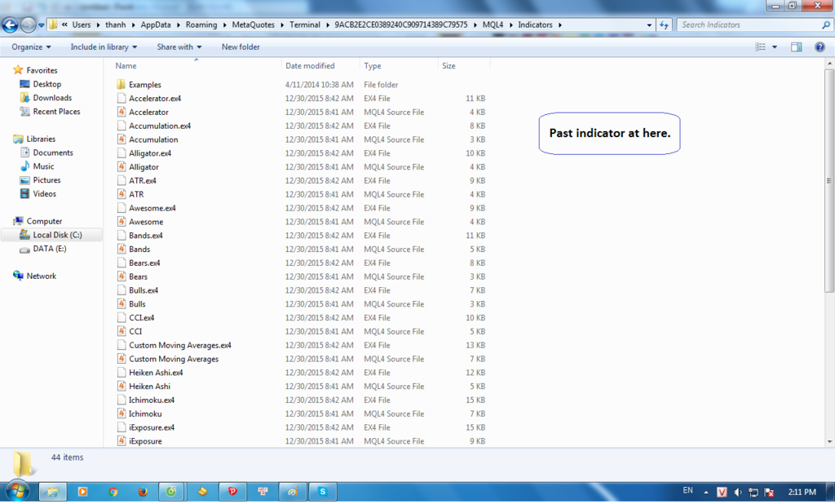Select the Heiken Ashi.ex4 file name
The width and height of the screenshot is (835, 504).
point(156,373)
